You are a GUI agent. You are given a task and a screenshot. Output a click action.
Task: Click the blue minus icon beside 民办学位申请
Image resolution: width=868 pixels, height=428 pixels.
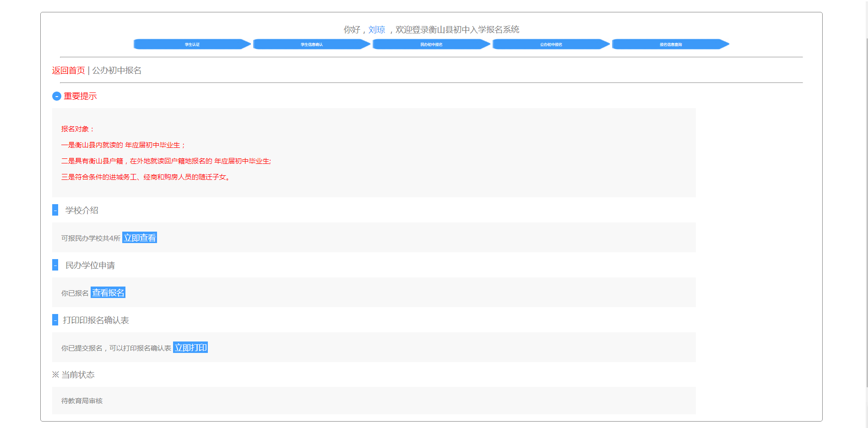55,265
